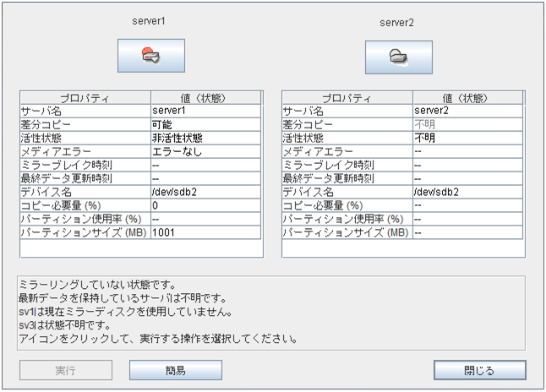Click server2 table 値（状態） column header
Image resolution: width=546 pixels, height=392 pixels.
pos(463,97)
